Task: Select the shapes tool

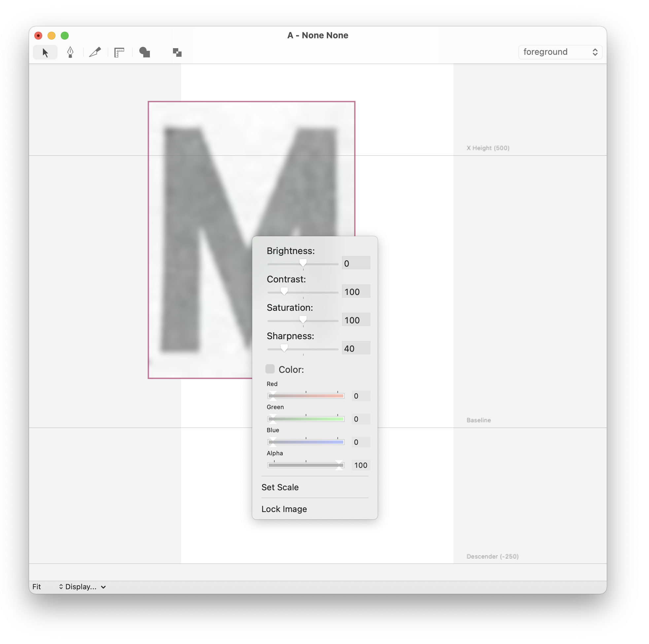Action: pos(145,52)
